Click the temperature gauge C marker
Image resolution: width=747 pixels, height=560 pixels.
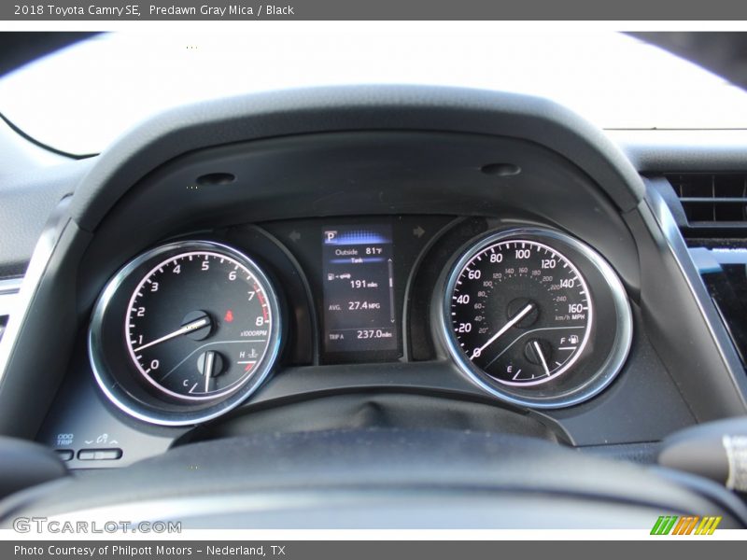tap(185, 383)
